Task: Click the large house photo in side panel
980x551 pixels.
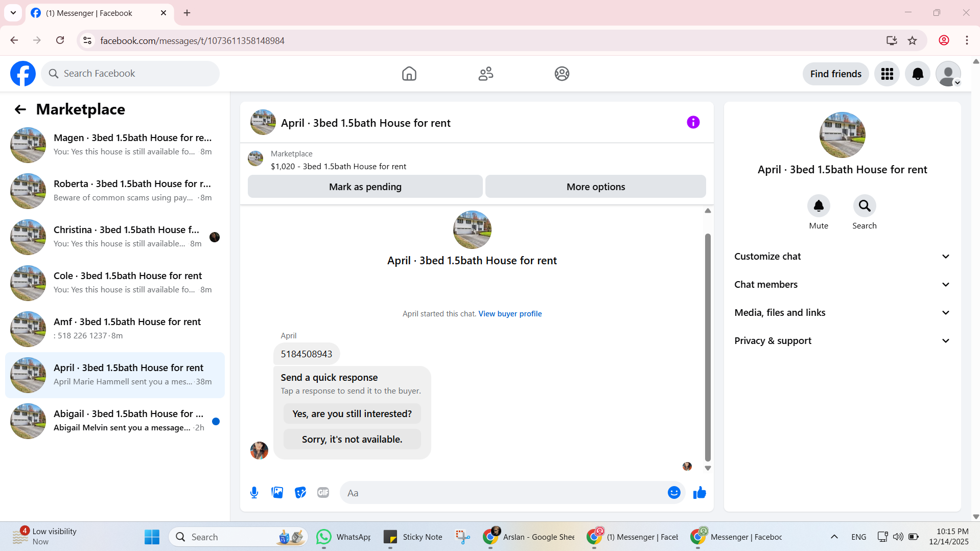Action: (843, 135)
